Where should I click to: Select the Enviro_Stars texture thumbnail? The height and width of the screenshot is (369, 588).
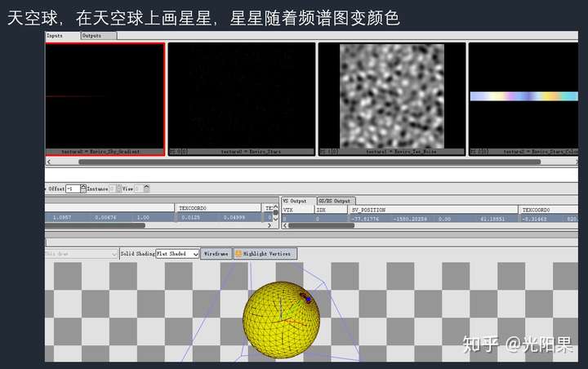[x=242, y=99]
